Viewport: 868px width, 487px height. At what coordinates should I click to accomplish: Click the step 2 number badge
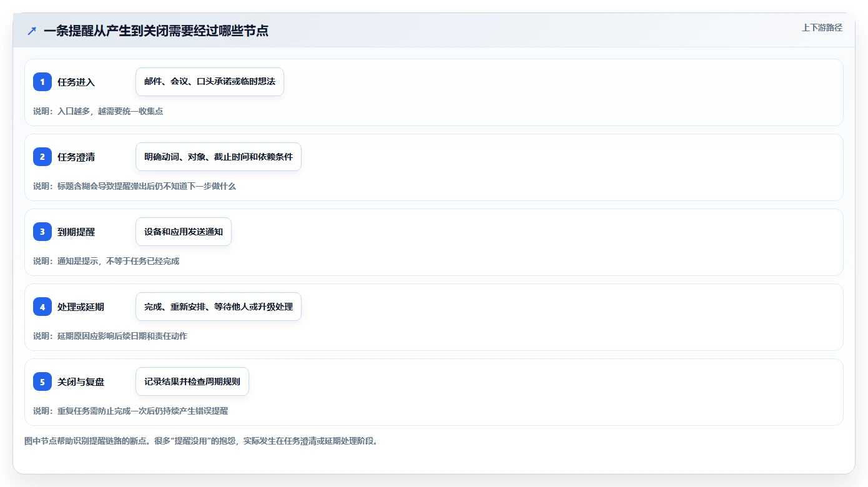point(42,157)
